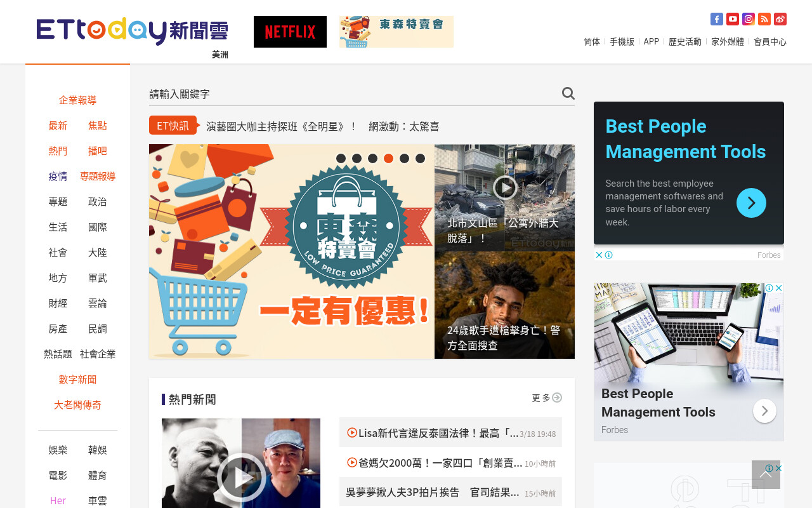The width and height of the screenshot is (812, 508).
Task: Open 家外媒體 link
Action: click(x=728, y=41)
